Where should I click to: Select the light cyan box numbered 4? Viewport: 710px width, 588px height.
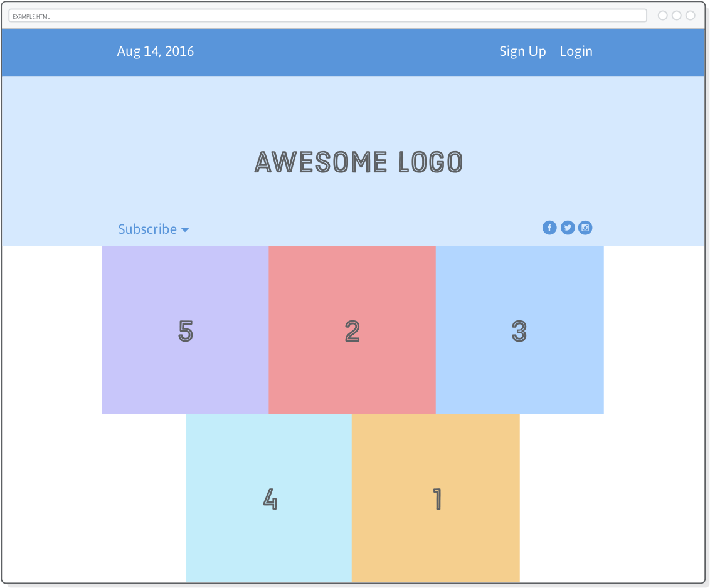coord(269,498)
